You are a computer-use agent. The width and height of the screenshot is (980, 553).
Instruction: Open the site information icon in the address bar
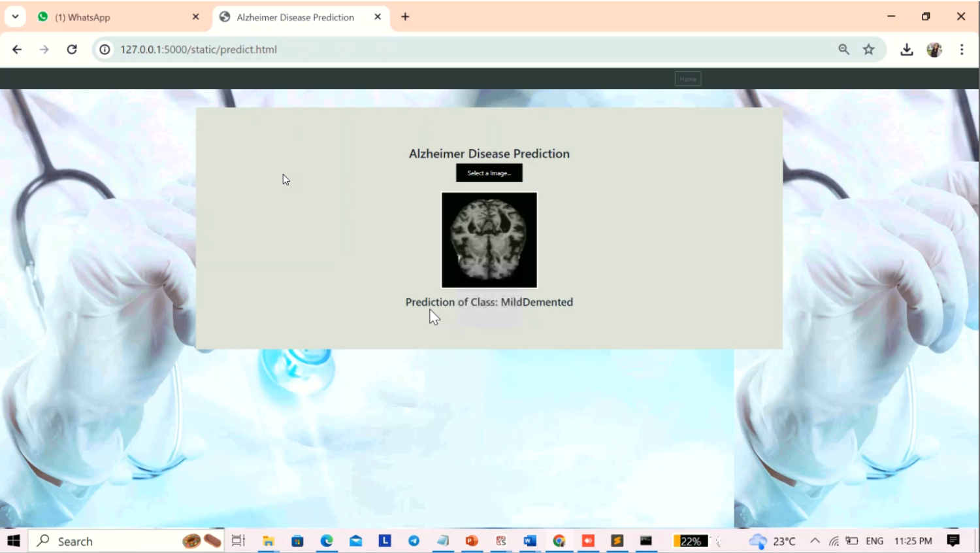coord(105,49)
